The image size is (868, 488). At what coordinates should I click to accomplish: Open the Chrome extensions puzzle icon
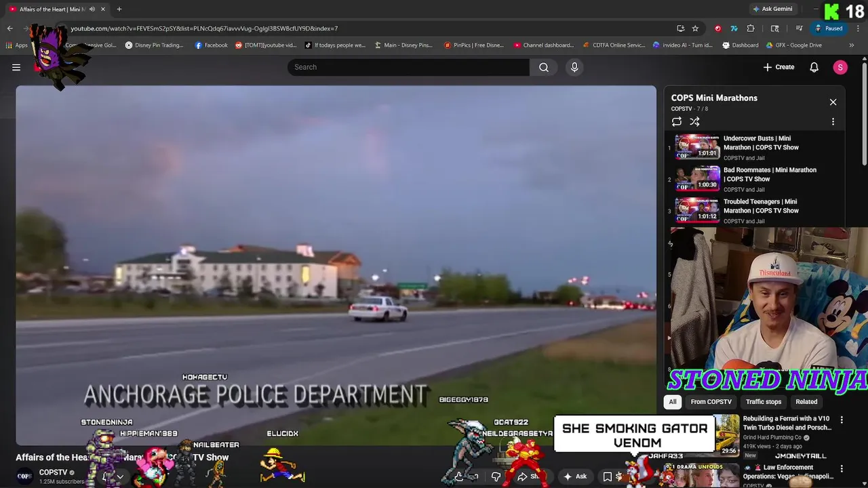click(x=751, y=28)
